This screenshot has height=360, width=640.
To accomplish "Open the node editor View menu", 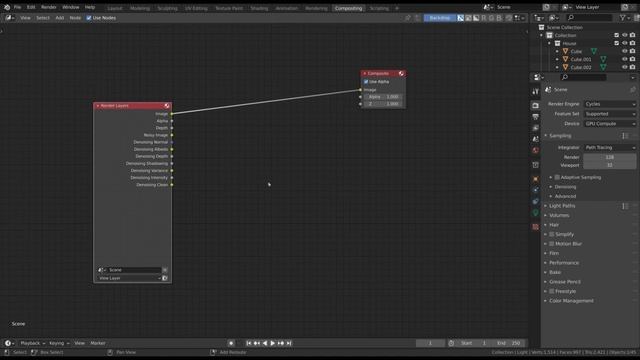I will coord(25,18).
